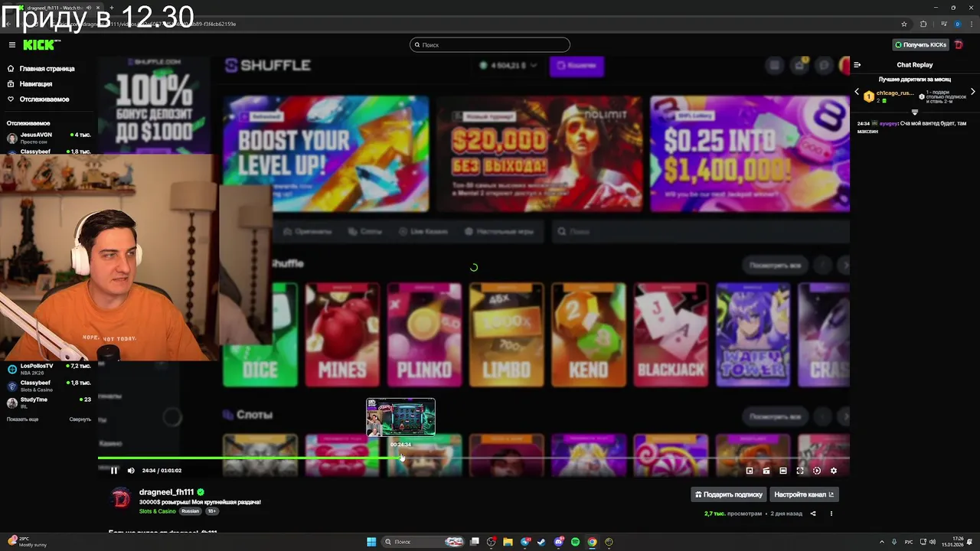Enter fullscreen mode in the player

[x=800, y=471]
